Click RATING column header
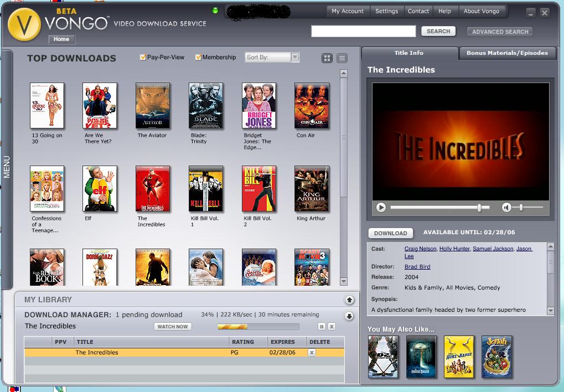Screen dimensions: 564x392 [248, 342]
